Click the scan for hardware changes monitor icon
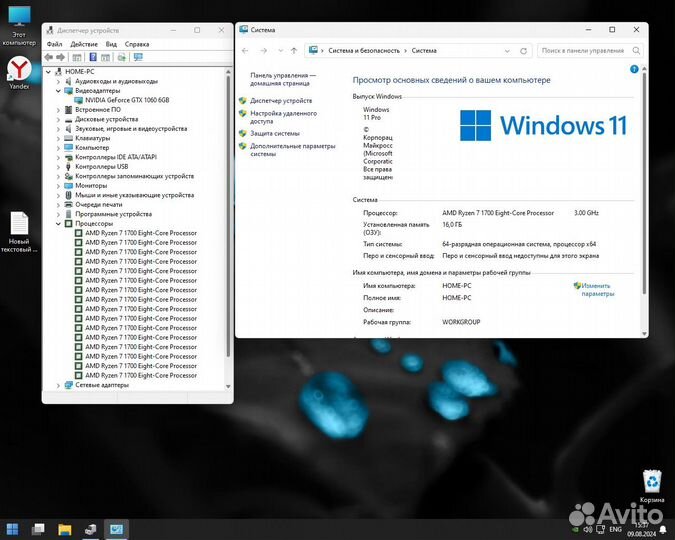 click(139, 56)
